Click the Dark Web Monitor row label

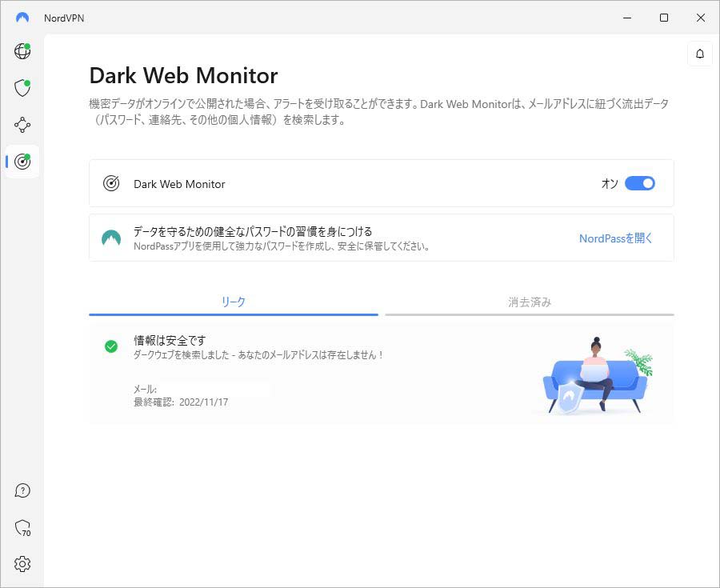click(x=179, y=184)
